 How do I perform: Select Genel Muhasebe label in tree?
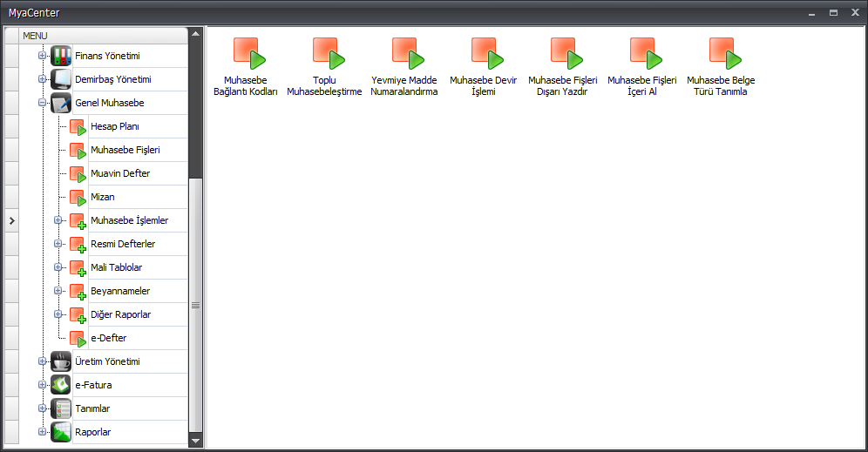[x=110, y=103]
